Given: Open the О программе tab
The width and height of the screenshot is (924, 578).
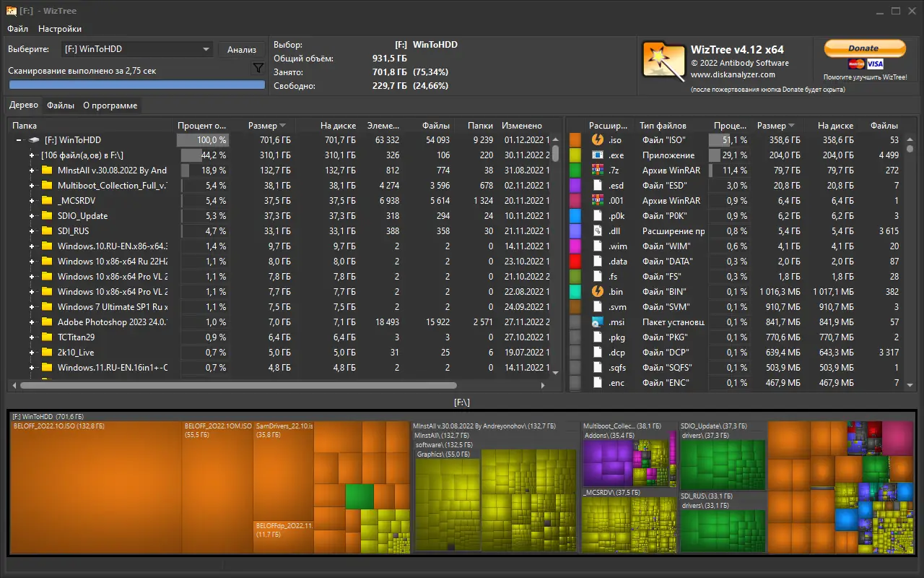Looking at the screenshot, I should click(x=110, y=105).
